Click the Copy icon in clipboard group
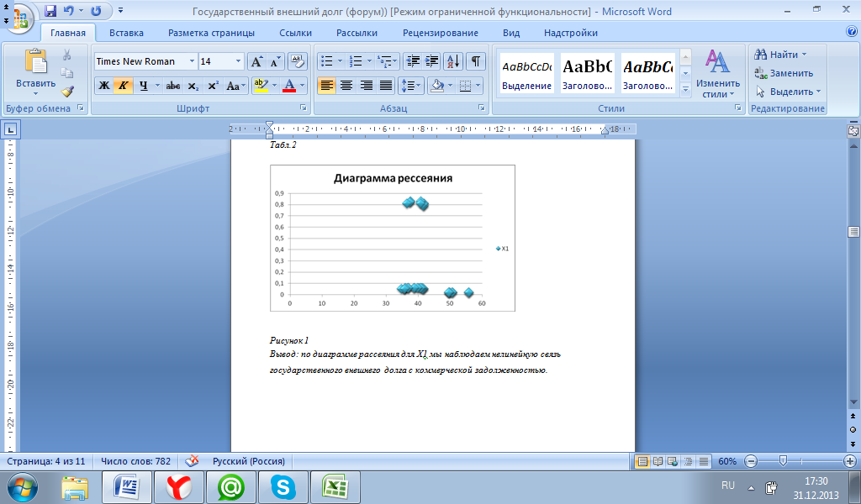 67,73
